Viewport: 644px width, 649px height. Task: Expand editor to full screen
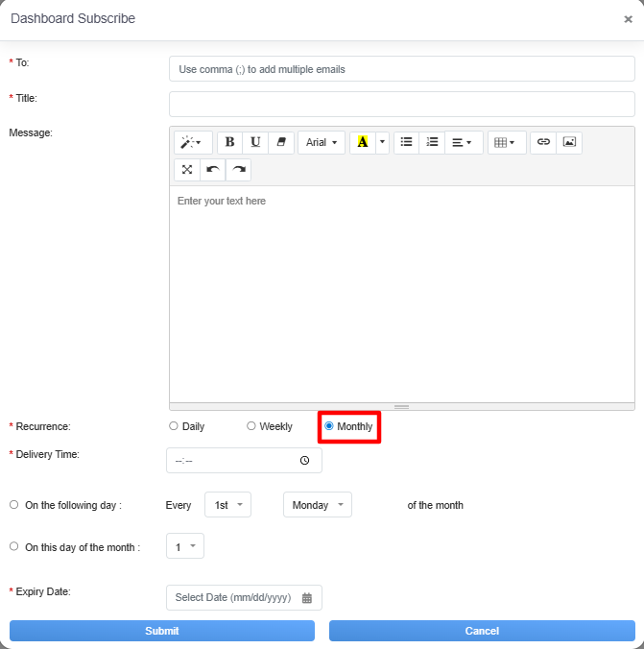[187, 170]
